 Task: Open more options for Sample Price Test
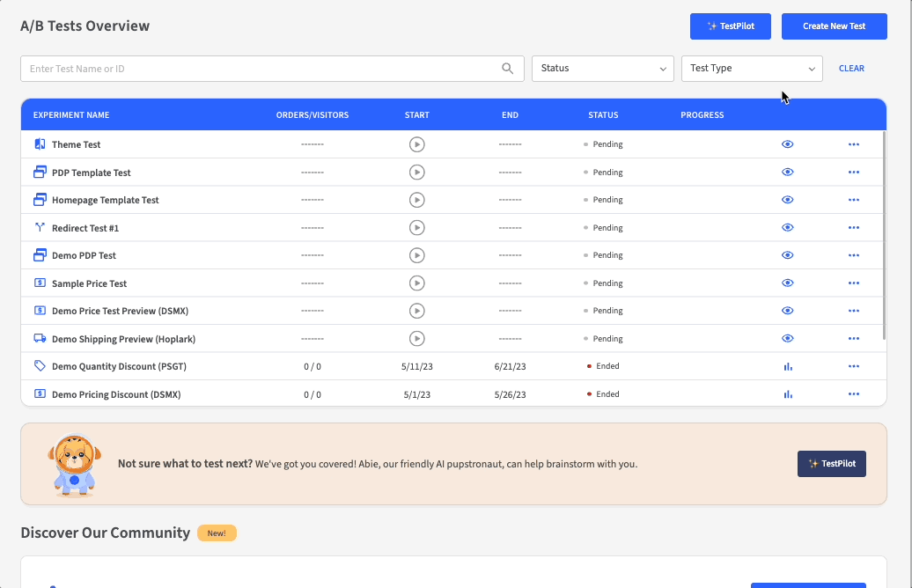(853, 283)
